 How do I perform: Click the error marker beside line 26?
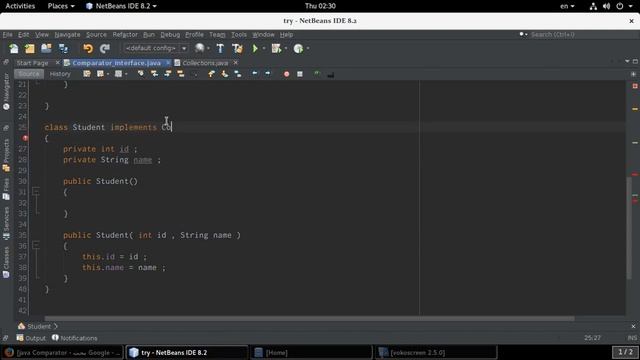[25, 138]
